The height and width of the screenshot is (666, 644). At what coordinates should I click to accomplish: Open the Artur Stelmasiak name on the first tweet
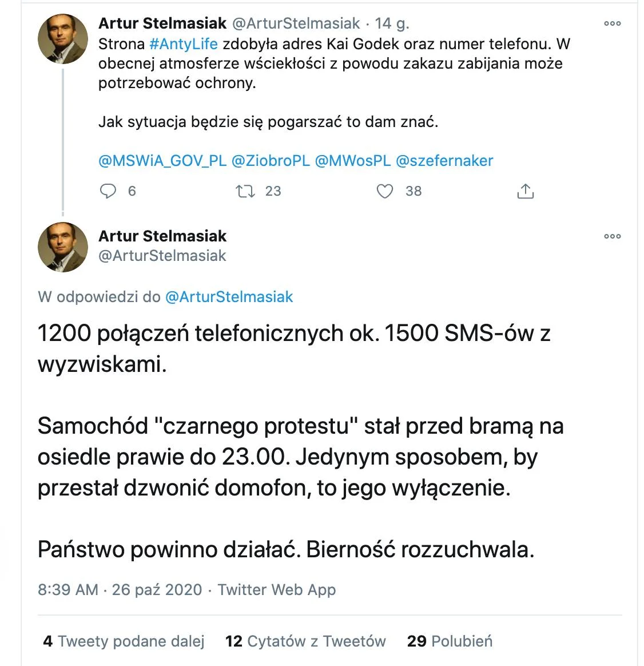pyautogui.click(x=162, y=23)
